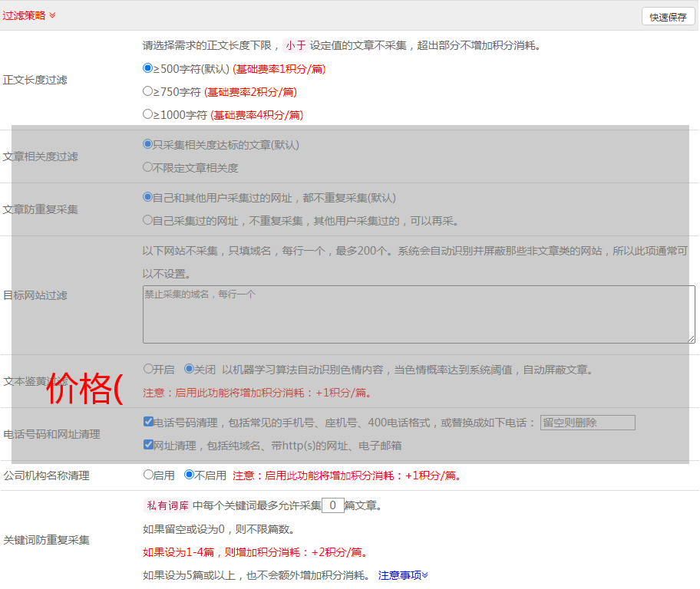700x589 pixels.
Task: Choose 不限定文章相关度 radio option
Action: coord(148,167)
